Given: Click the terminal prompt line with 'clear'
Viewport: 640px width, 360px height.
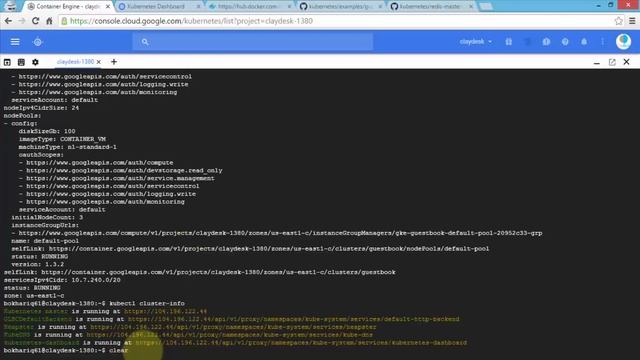Looking at the screenshot, I should 66,350.
